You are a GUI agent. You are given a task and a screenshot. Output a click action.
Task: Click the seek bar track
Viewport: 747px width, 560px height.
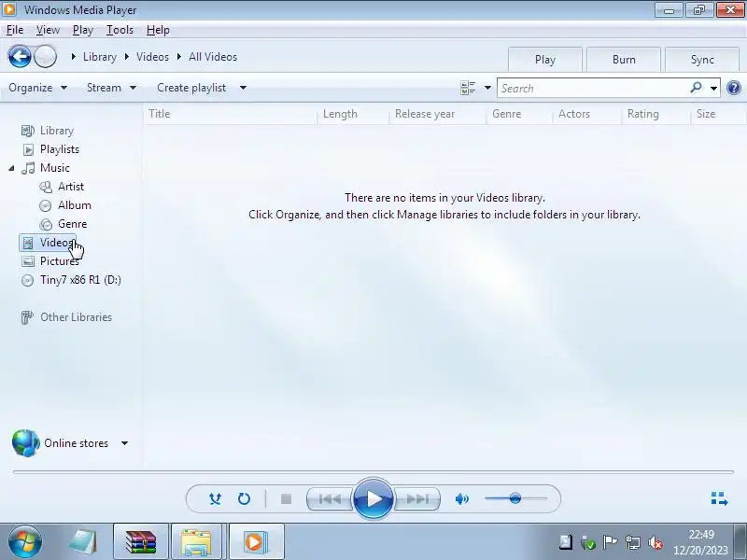(x=373, y=472)
